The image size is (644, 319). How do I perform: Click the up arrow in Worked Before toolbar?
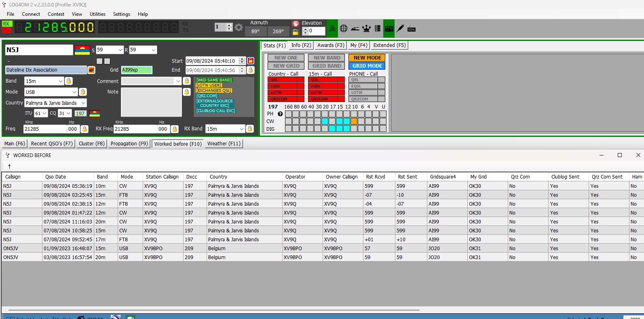click(x=9, y=166)
